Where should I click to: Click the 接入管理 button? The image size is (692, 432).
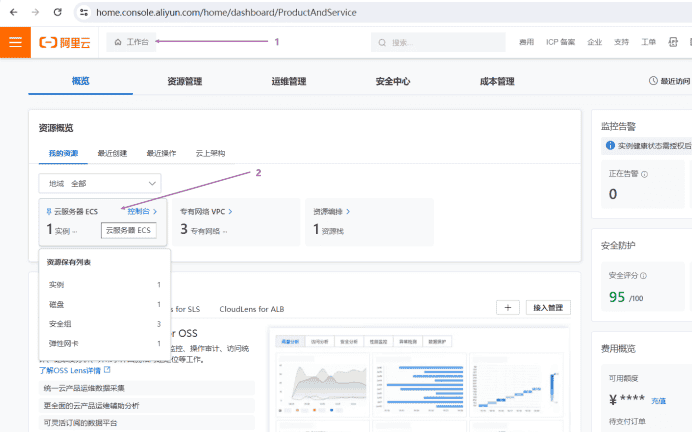(x=550, y=308)
